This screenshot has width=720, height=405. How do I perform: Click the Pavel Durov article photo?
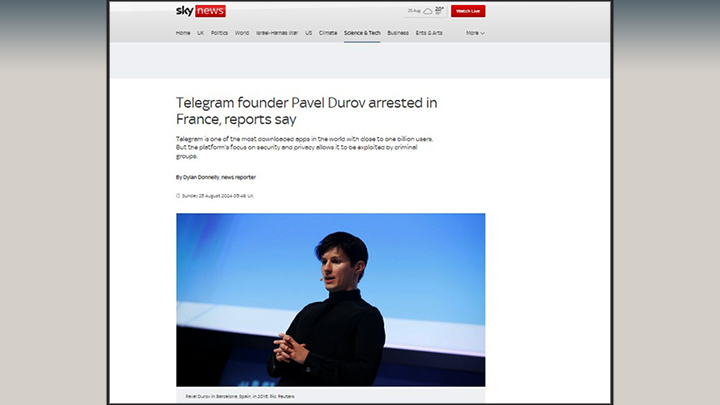tap(330, 299)
